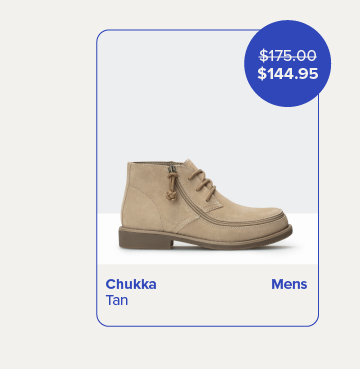360x369 pixels.
Task: Click the crossed-out $175.00 original price
Action: tap(288, 55)
